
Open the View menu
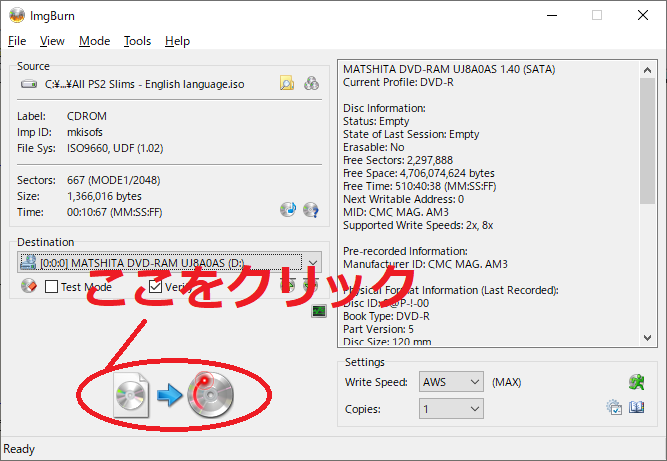point(52,41)
